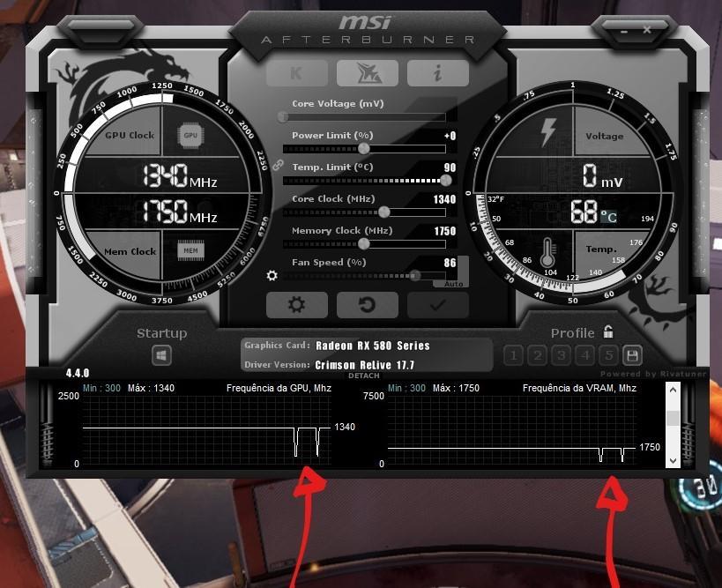Toggle the Fan Speed Auto button
Viewport: 722px width, 588px height.
[x=453, y=284]
